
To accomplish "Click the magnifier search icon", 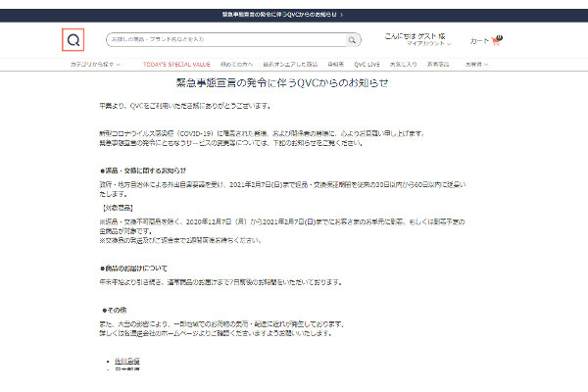I will tap(354, 39).
